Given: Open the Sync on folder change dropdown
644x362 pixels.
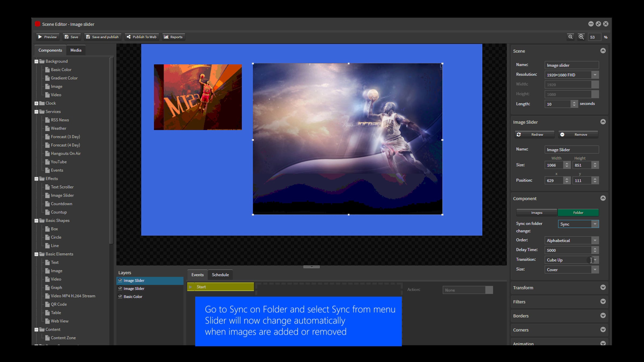Looking at the screenshot, I should (x=595, y=224).
